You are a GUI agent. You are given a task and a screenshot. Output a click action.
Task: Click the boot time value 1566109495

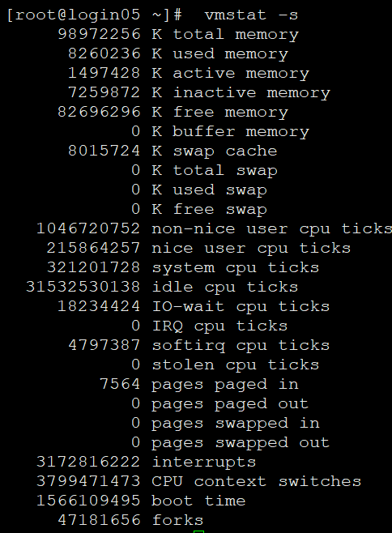coord(88,501)
